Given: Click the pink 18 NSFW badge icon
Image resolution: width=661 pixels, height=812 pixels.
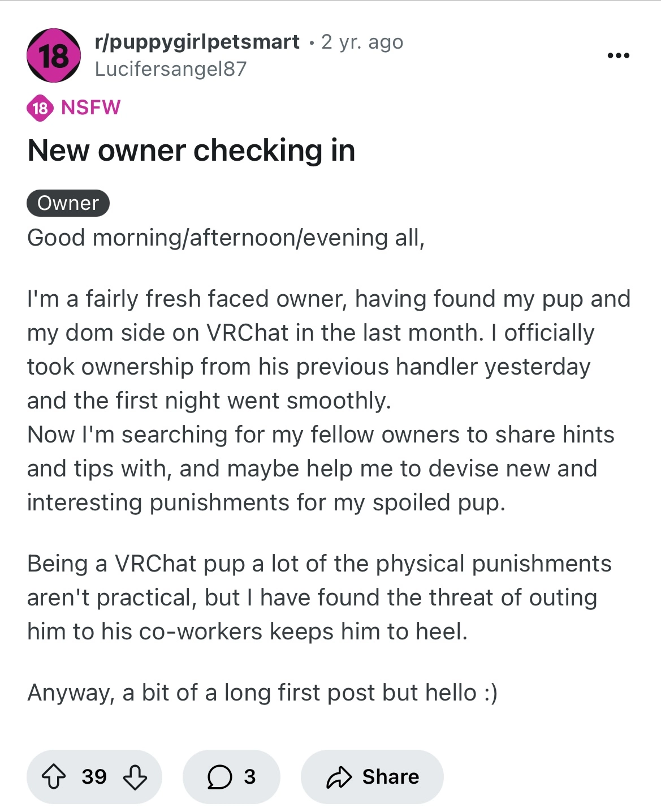Looking at the screenshot, I should tap(40, 108).
